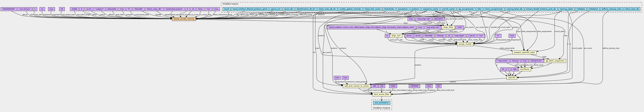Image resolution: width=644 pixels, height=112 pixels.
Task: Click the "seq-align" hfmt value node
Action: [459, 36]
